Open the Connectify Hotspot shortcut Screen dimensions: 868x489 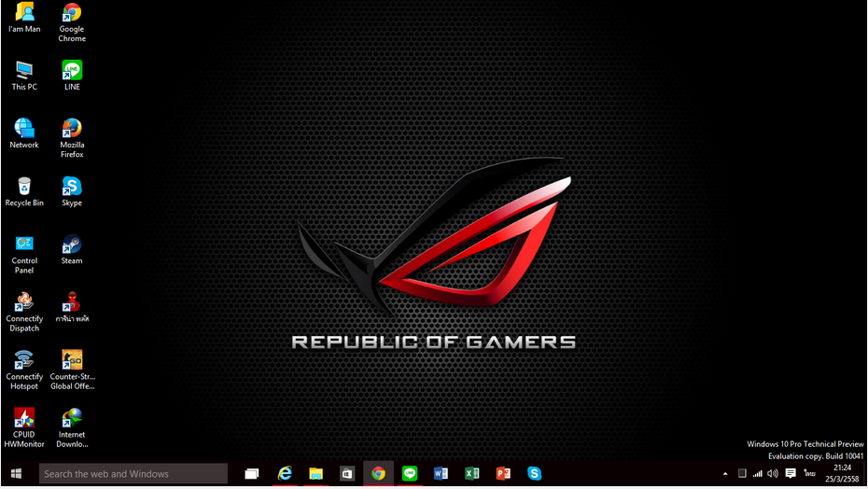24,370
